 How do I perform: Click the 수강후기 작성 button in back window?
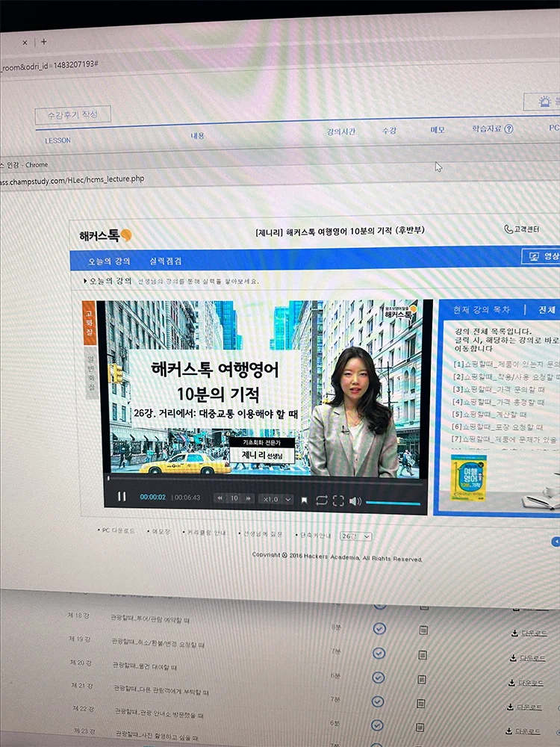pos(73,115)
